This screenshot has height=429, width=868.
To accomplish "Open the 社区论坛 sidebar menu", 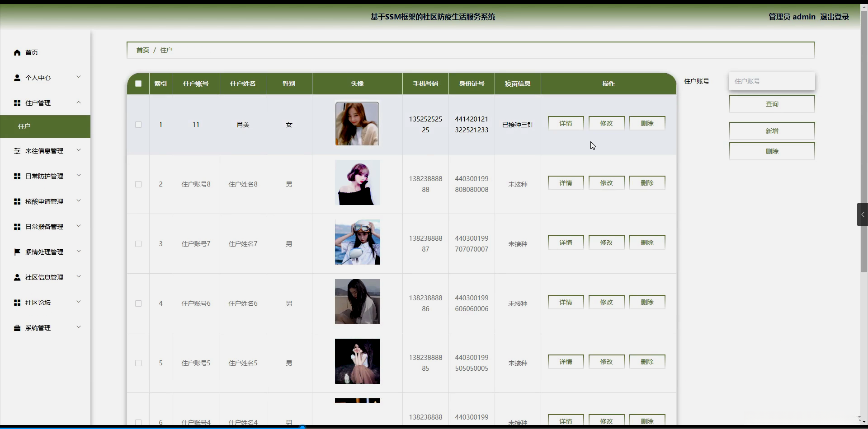I will [x=45, y=303].
